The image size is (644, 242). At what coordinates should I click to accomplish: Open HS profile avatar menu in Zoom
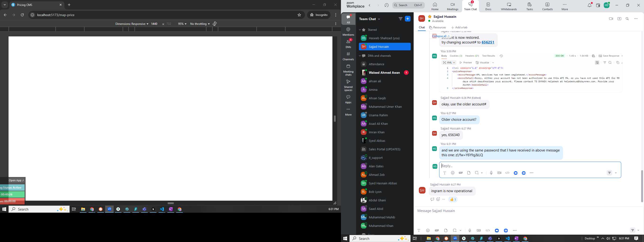[x=607, y=5]
